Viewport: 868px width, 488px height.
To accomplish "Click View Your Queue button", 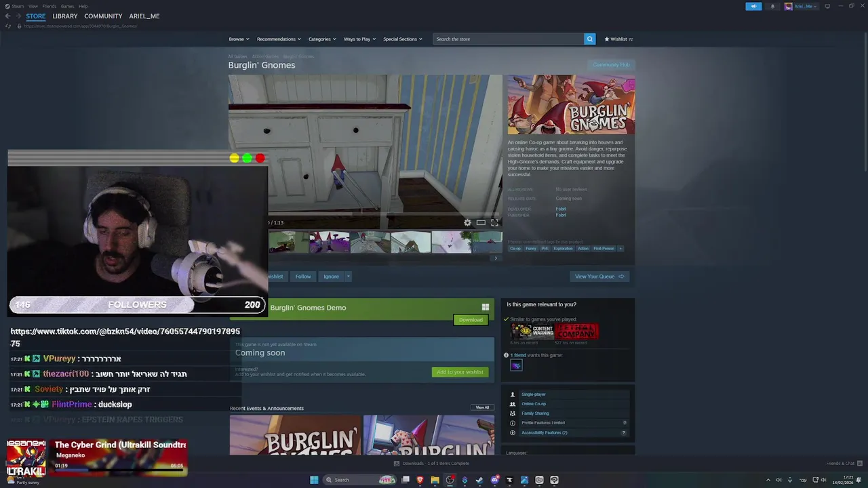I will click(599, 276).
